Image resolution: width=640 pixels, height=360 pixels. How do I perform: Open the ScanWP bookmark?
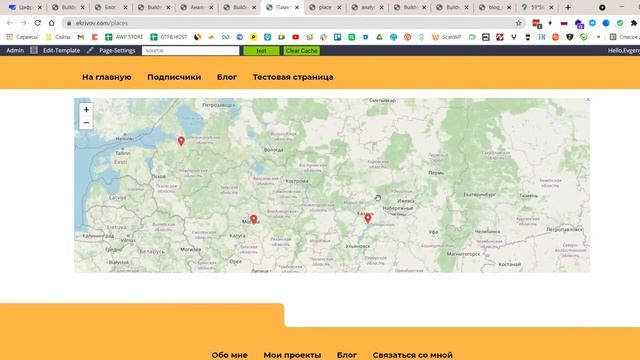(x=447, y=37)
